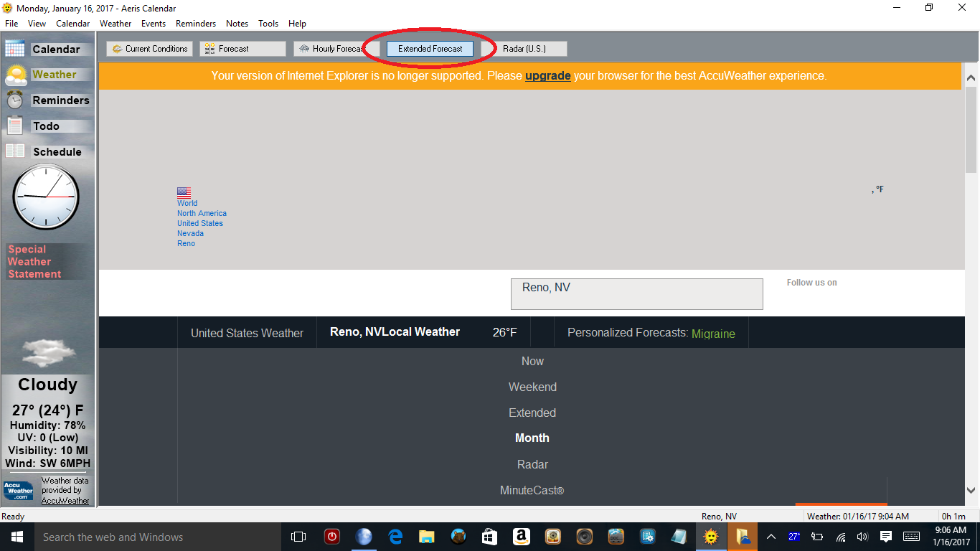The width and height of the screenshot is (980, 551).
Task: Click the AccuWeather.com logo in the sidebar
Action: [19, 491]
